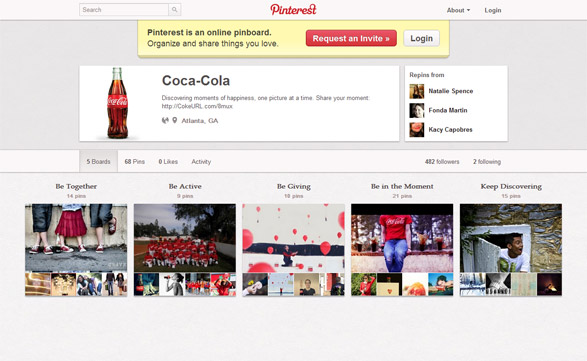Click the Keep Discovering cover image

(511, 238)
